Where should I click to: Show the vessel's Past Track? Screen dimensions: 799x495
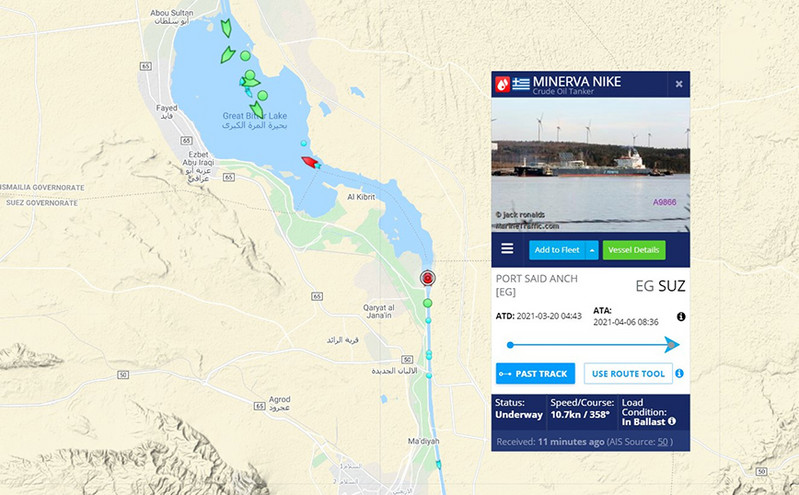[535, 374]
